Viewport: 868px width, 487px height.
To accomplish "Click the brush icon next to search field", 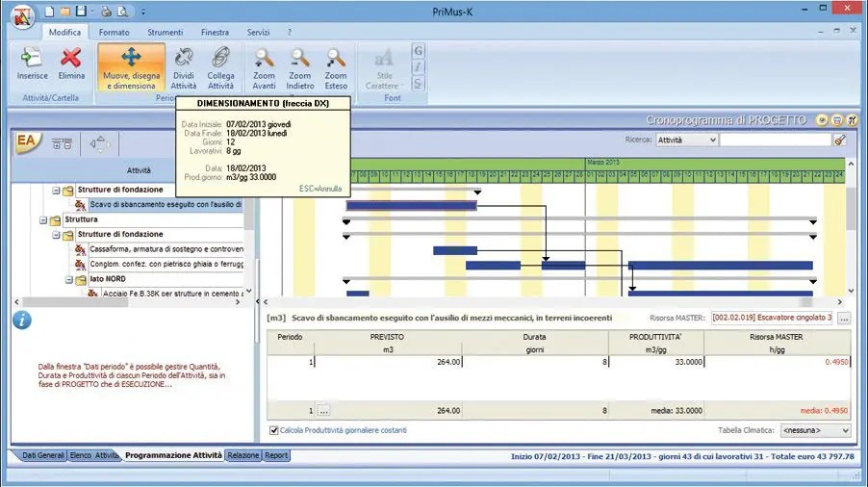I will tap(840, 140).
